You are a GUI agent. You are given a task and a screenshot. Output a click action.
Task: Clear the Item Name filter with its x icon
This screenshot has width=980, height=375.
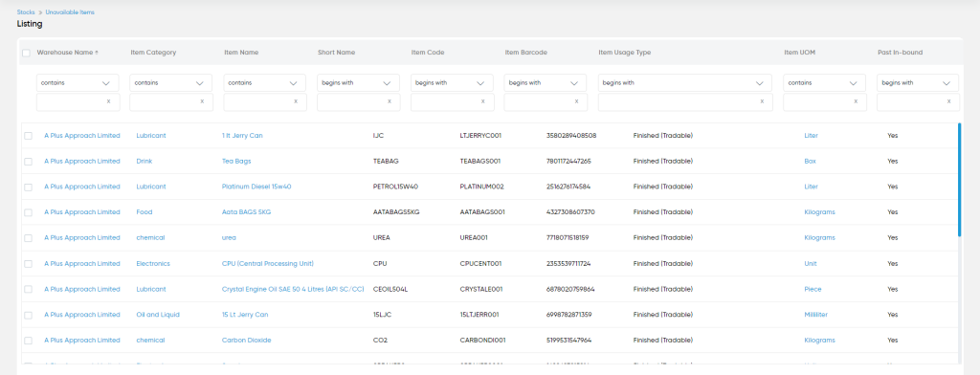coord(296,101)
